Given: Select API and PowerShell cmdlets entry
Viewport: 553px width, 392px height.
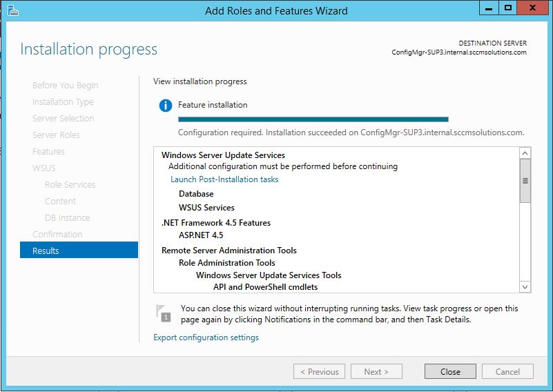Looking at the screenshot, I should coord(265,287).
